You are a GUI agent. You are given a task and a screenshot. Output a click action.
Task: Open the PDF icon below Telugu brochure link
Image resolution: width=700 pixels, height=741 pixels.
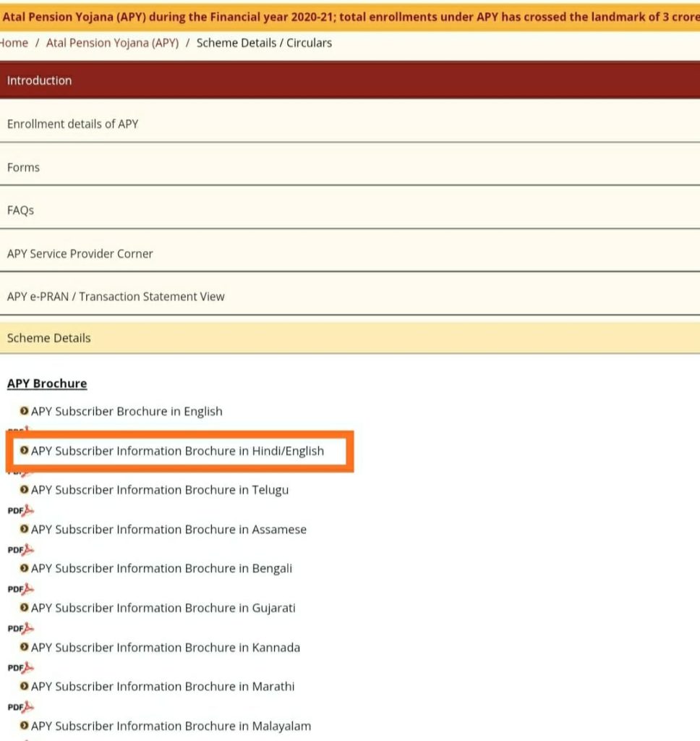coord(21,510)
